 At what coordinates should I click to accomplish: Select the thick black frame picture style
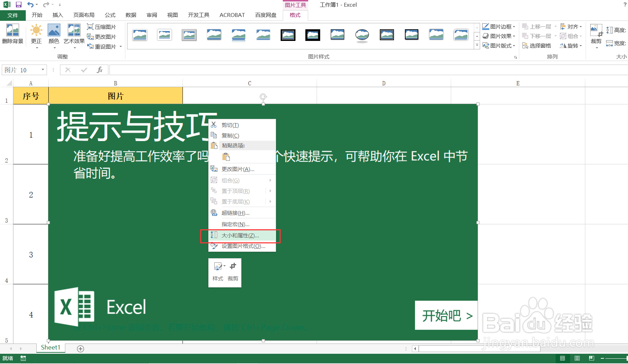pyautogui.click(x=313, y=35)
